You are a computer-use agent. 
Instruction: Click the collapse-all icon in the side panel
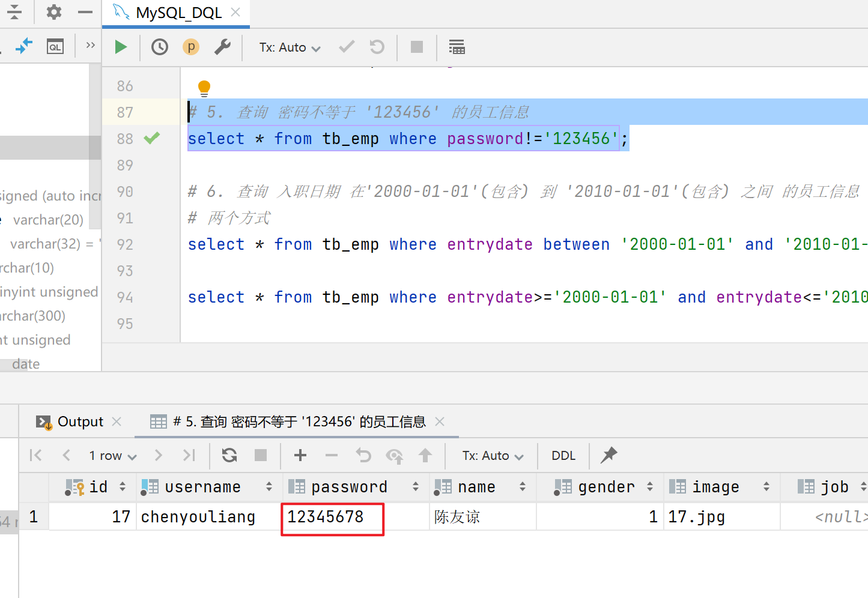[14, 12]
